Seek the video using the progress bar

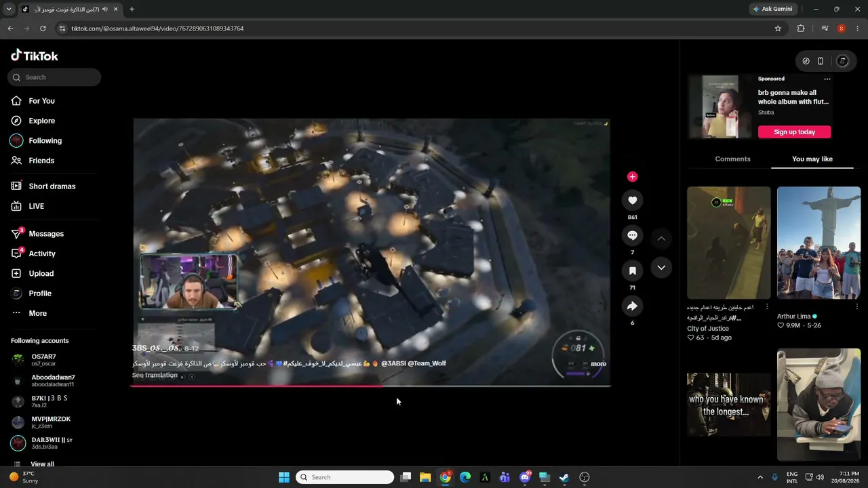tap(370, 386)
